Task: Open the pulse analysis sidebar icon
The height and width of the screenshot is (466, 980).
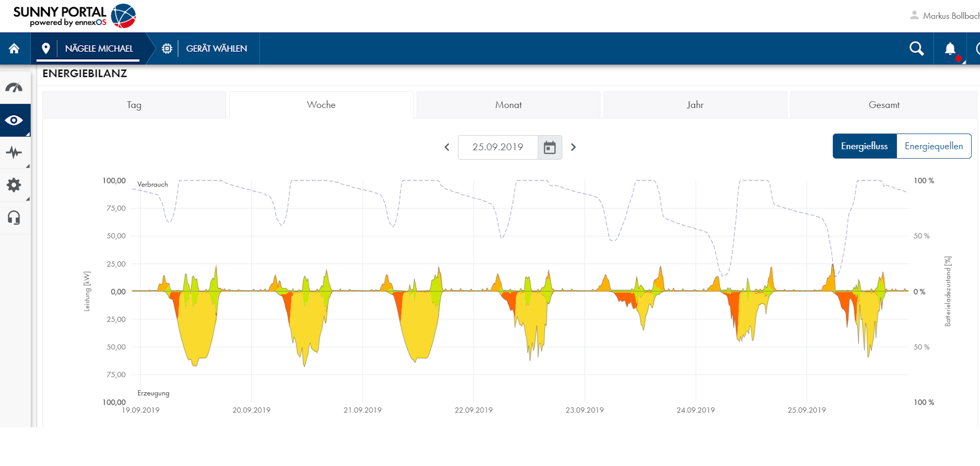Action: tap(14, 153)
